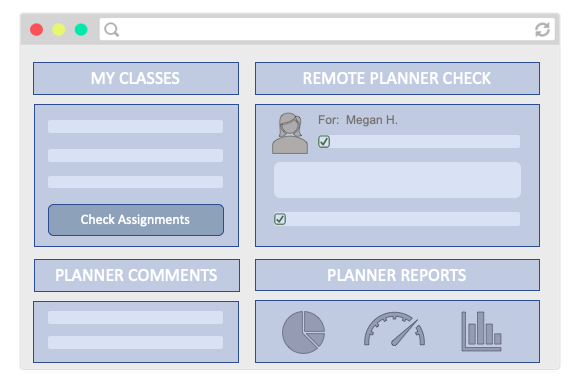Open the REMOTE PLANNER CHECK header

(397, 78)
